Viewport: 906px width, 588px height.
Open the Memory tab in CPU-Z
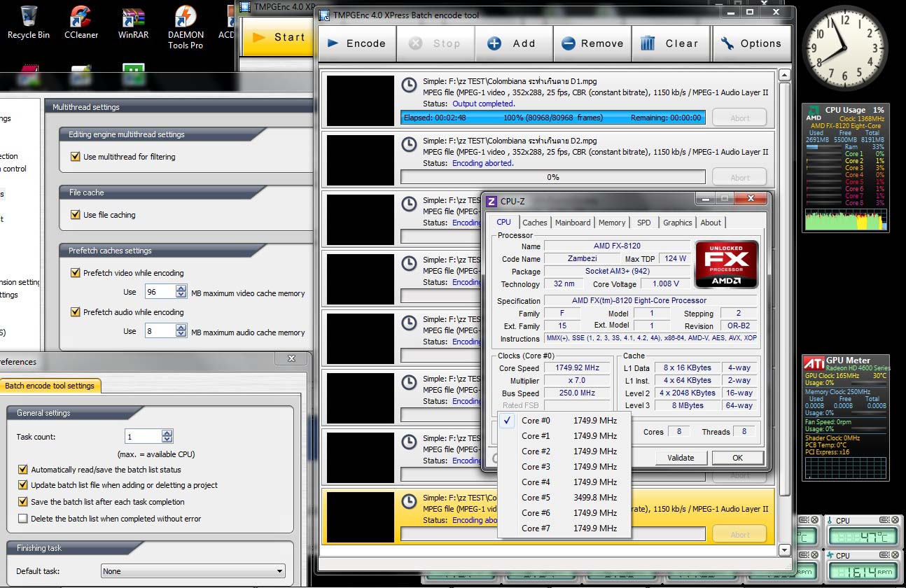612,223
